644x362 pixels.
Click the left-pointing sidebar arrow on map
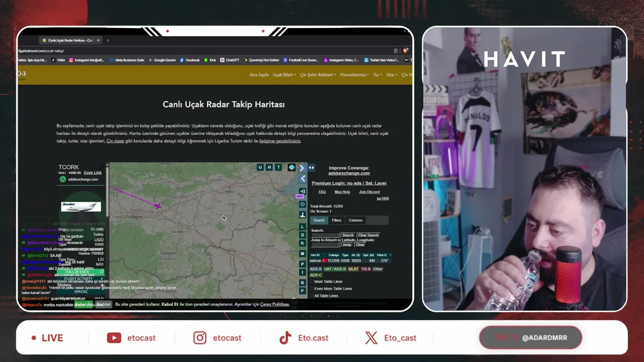[x=302, y=178]
